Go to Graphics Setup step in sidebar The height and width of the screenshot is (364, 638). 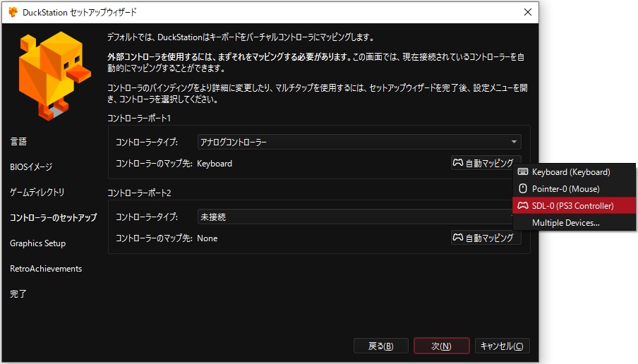pyautogui.click(x=38, y=243)
